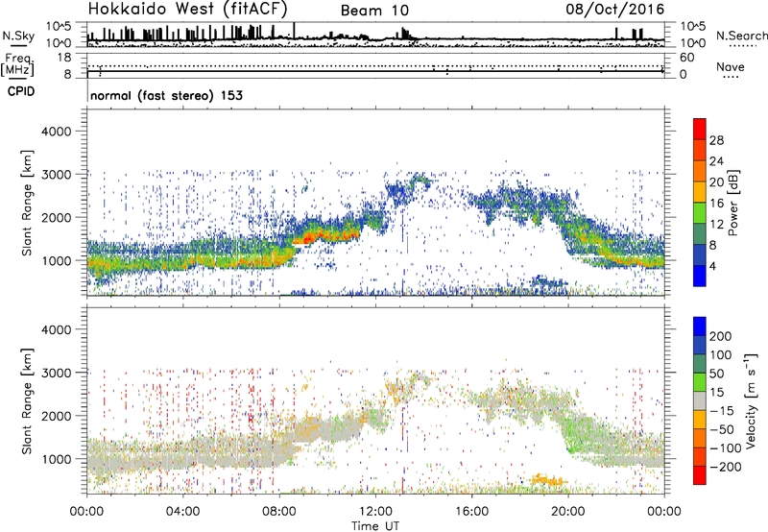Image resolution: width=768 pixels, height=532 pixels.
Task: Click the '28' Power colorbar value
Action: 716,140
